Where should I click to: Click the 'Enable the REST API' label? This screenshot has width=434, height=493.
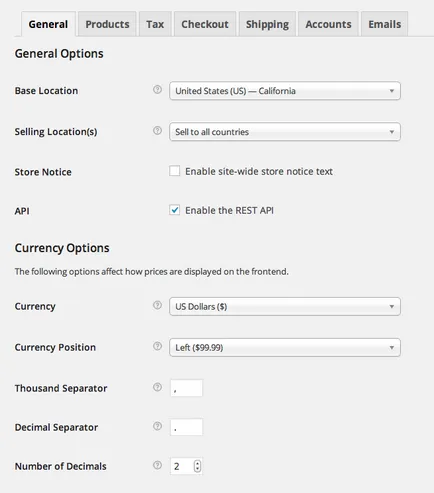(229, 210)
